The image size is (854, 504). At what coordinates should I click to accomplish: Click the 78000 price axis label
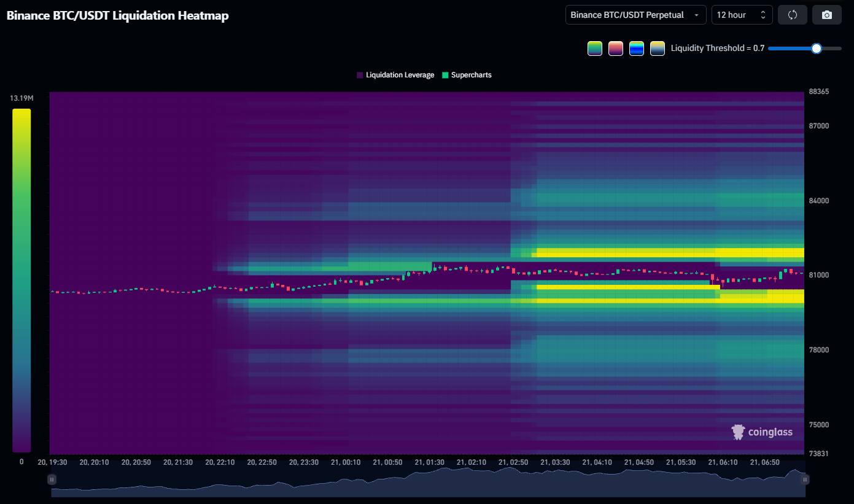click(819, 350)
